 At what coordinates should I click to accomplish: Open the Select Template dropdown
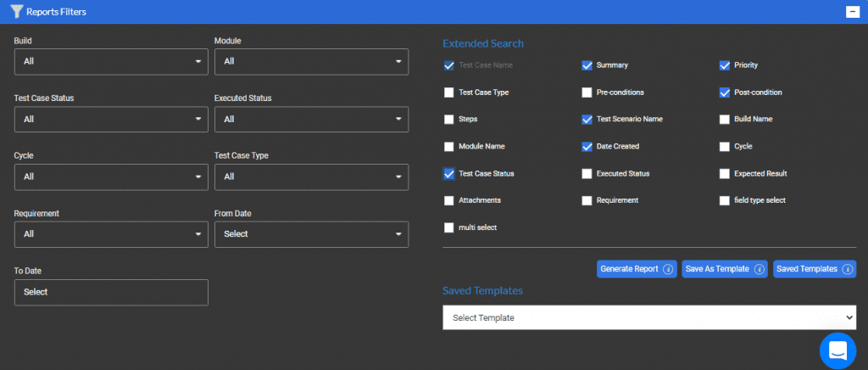click(649, 317)
